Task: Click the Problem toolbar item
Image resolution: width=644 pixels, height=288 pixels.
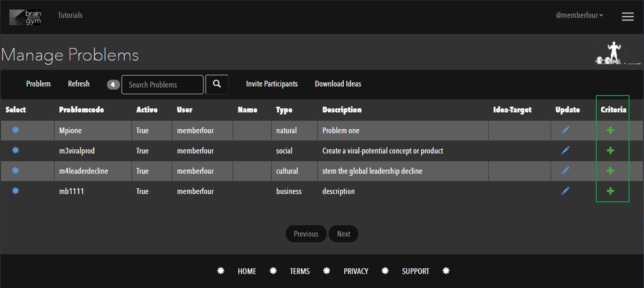Action: click(x=38, y=84)
